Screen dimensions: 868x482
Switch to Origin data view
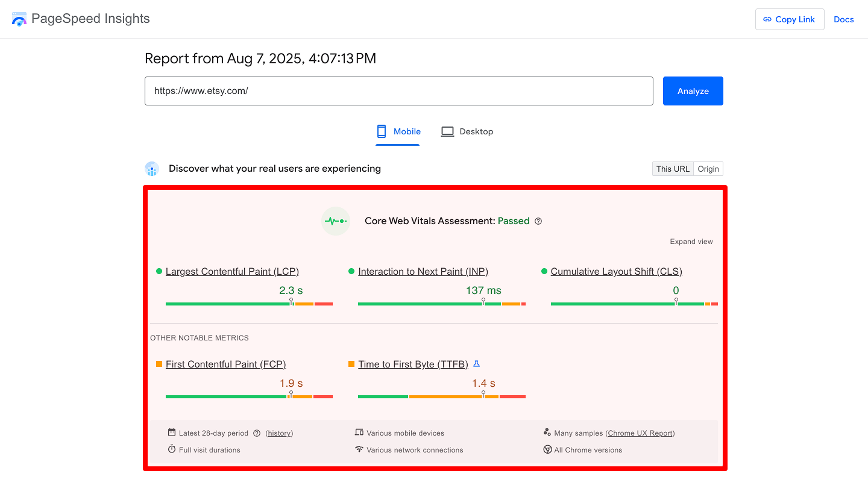click(708, 169)
